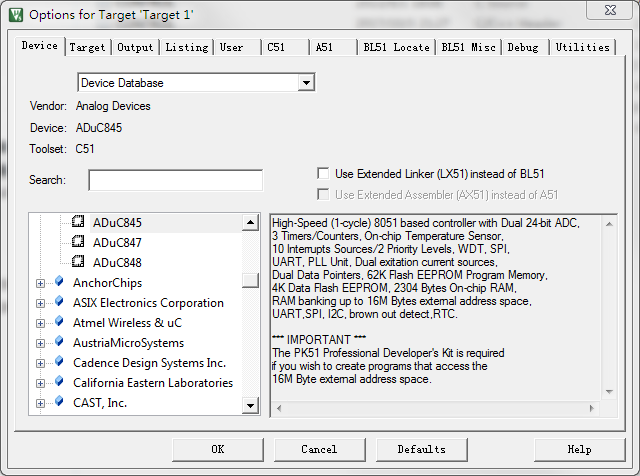The image size is (640, 476).
Task: Confirm with the OK button
Action: click(218, 449)
